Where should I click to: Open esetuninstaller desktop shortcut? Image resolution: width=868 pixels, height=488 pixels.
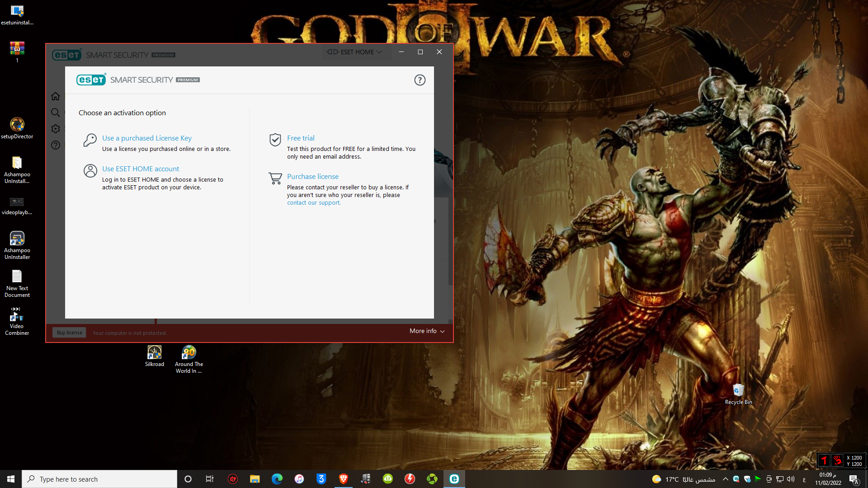pyautogui.click(x=17, y=15)
